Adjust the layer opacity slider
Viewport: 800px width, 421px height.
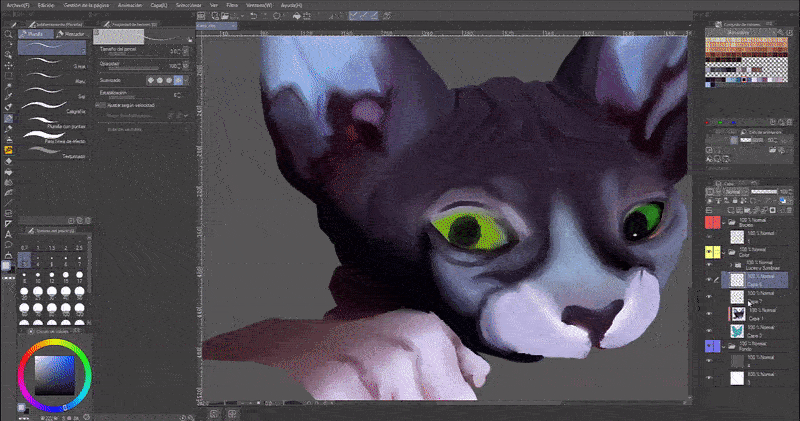click(764, 191)
